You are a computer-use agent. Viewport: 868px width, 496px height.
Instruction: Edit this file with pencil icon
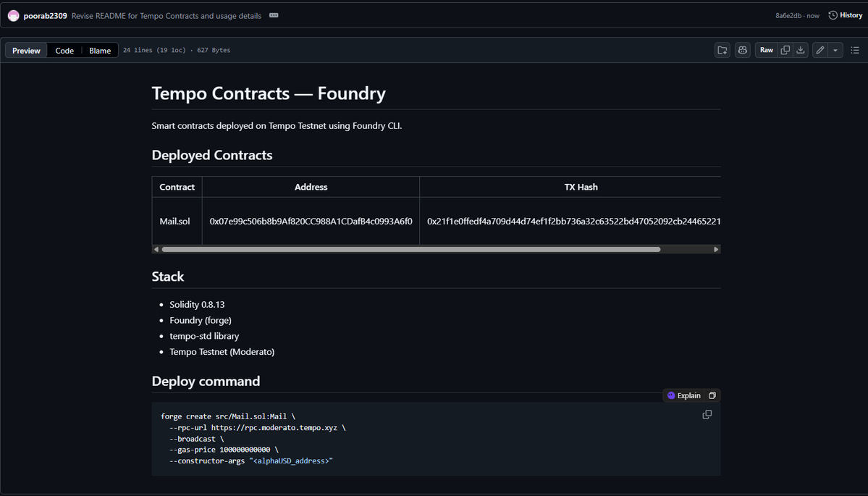point(819,51)
